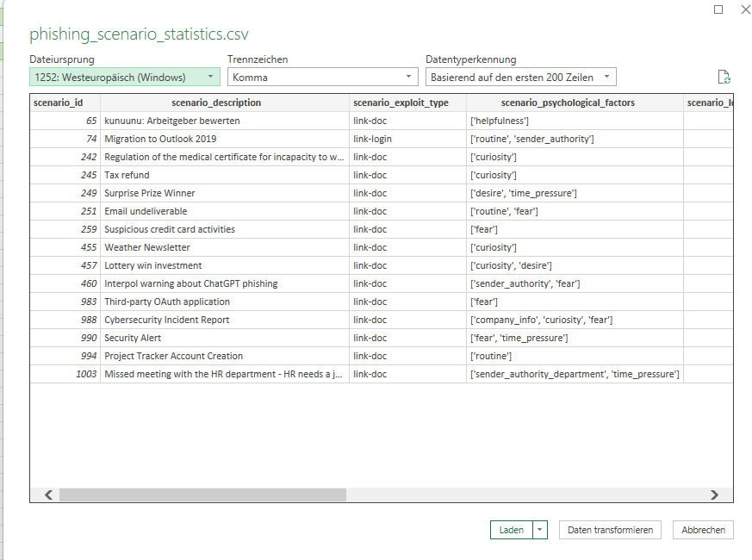Image resolution: width=752 pixels, height=560 pixels.
Task: Click the "Tax refund" description cell
Action: (127, 175)
